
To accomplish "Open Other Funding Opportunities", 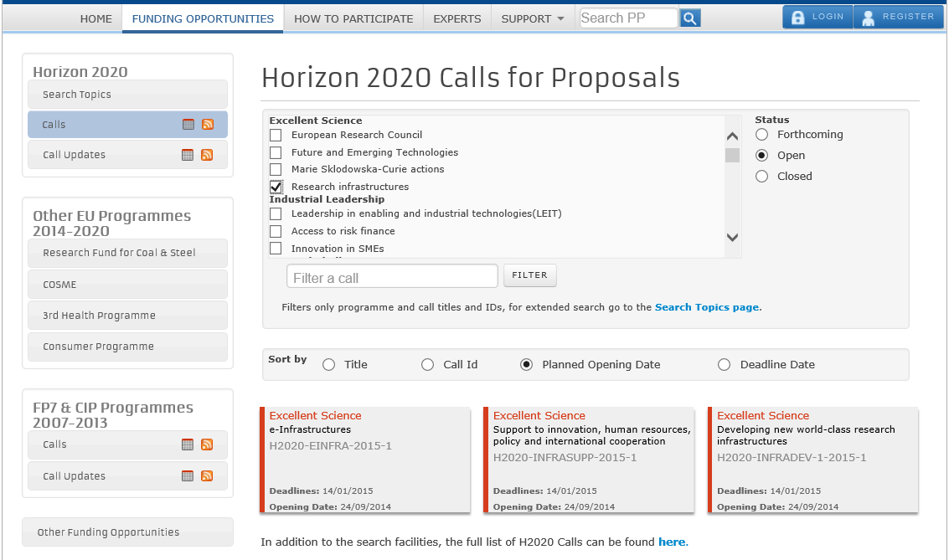I will pos(127,532).
